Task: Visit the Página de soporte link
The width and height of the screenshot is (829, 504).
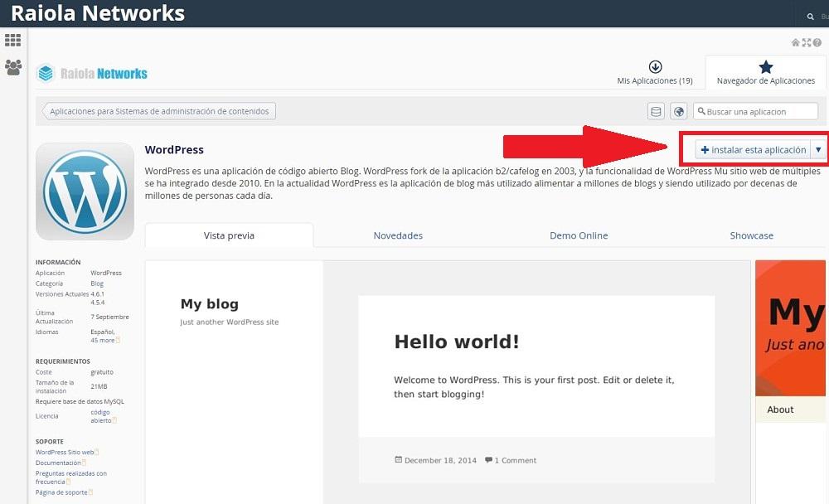Action: point(61,492)
